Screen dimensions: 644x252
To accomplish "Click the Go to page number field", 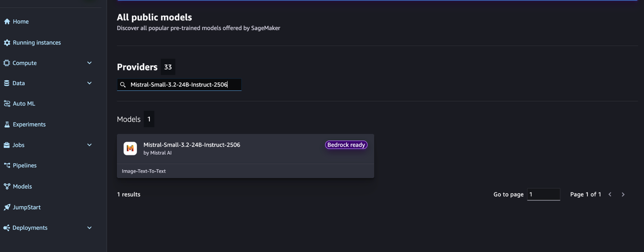I will 543,194.
